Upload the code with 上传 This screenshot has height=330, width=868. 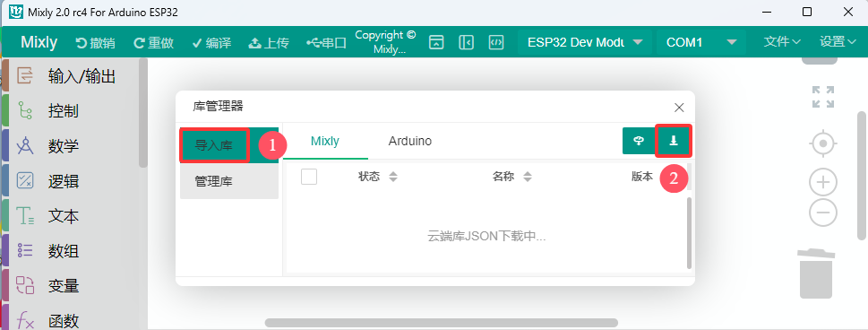[269, 43]
